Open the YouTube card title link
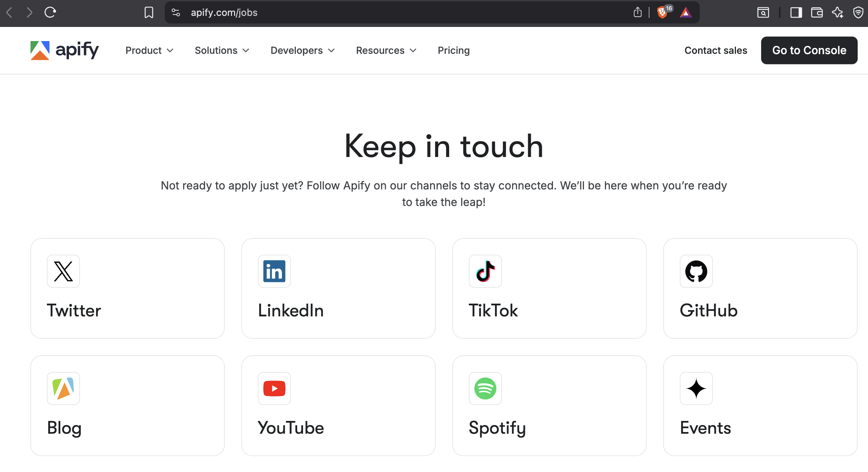 [291, 428]
